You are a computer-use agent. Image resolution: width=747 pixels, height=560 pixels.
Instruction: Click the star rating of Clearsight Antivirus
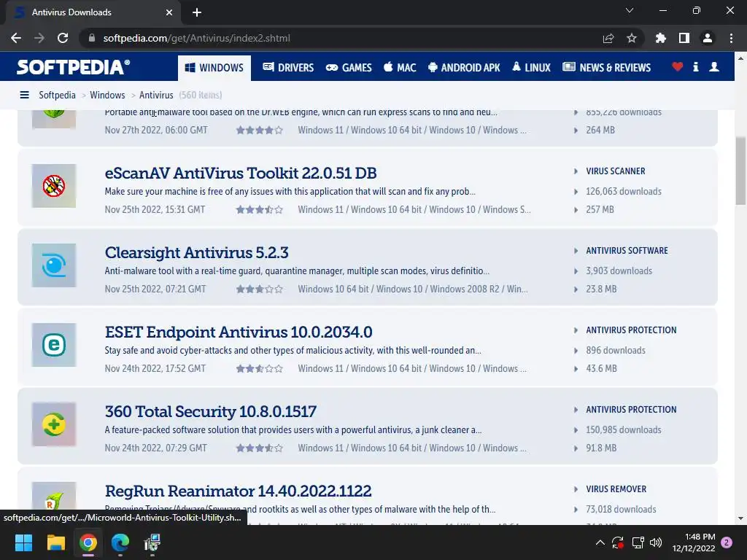pyautogui.click(x=260, y=289)
